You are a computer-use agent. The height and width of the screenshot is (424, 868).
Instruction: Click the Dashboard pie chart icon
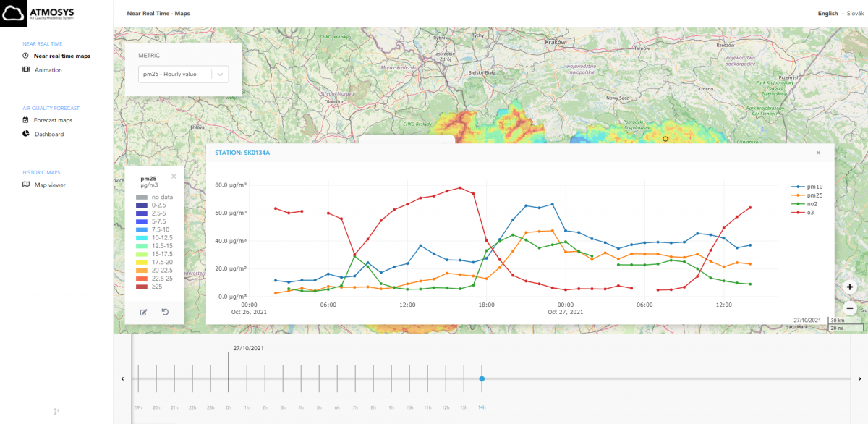point(26,134)
